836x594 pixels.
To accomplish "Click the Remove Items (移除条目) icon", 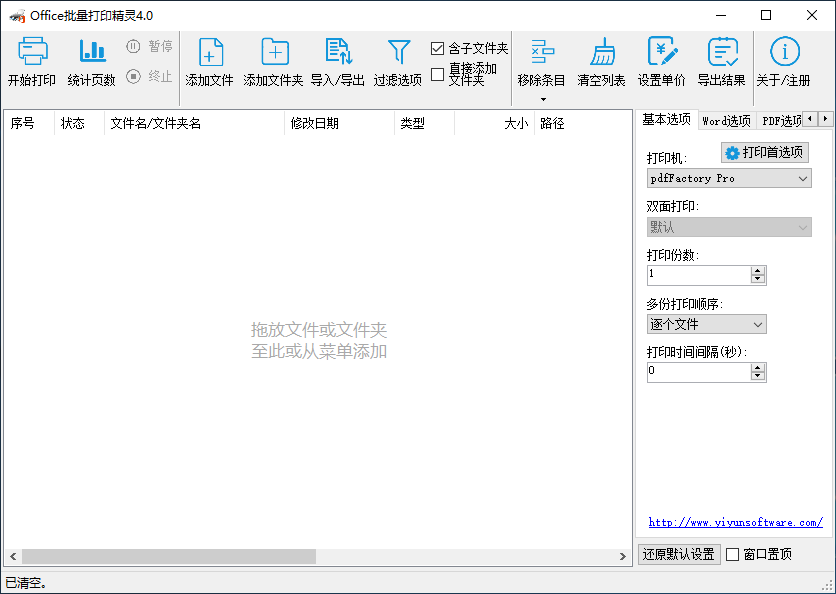I will pos(542,52).
